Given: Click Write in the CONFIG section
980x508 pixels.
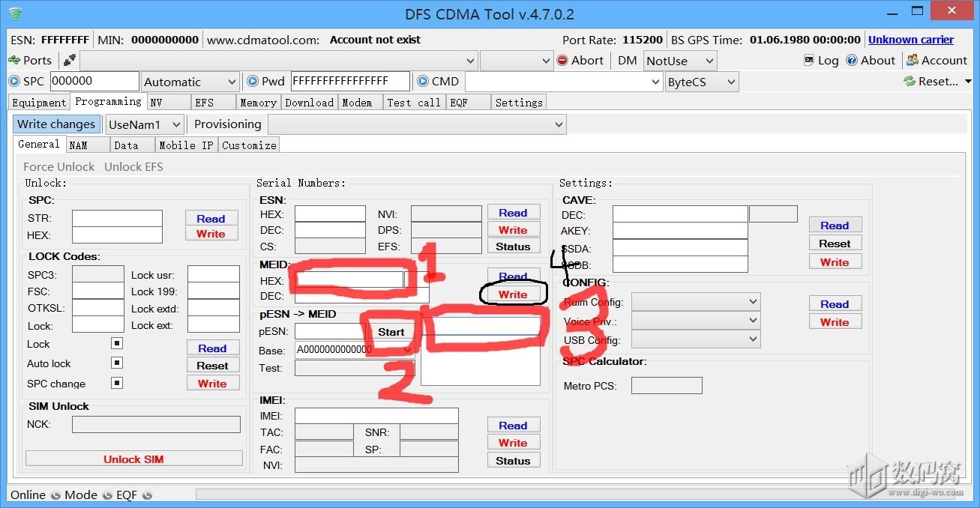Looking at the screenshot, I should 835,322.
